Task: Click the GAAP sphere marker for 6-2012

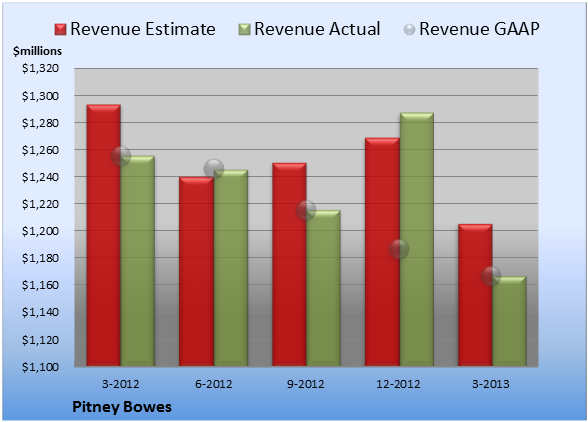Action: [214, 169]
